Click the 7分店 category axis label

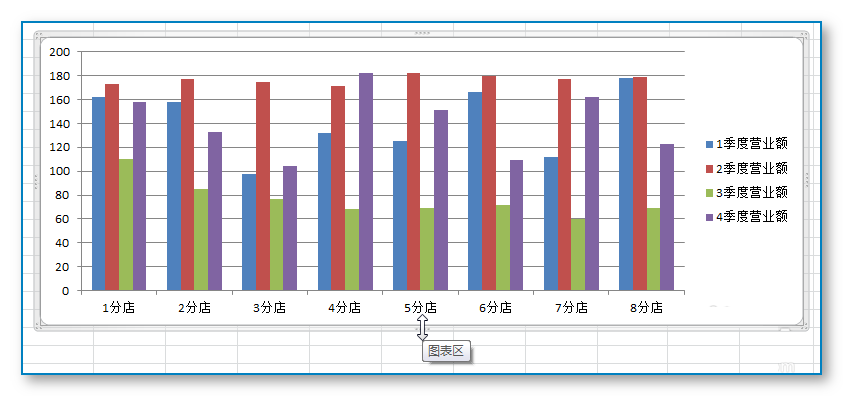(x=571, y=308)
